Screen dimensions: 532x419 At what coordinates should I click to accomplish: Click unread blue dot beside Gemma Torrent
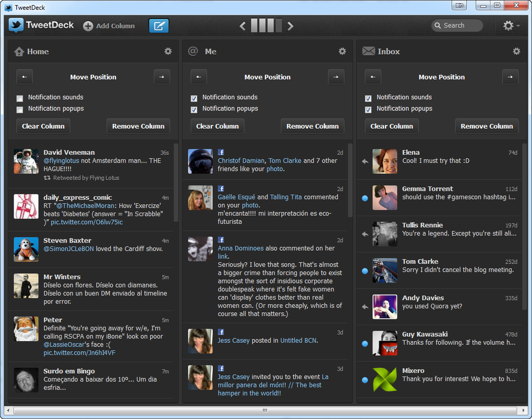pos(365,199)
